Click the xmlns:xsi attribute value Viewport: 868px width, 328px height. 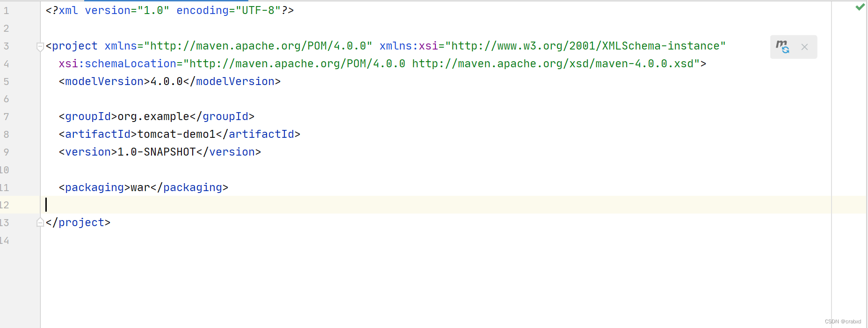click(x=585, y=46)
